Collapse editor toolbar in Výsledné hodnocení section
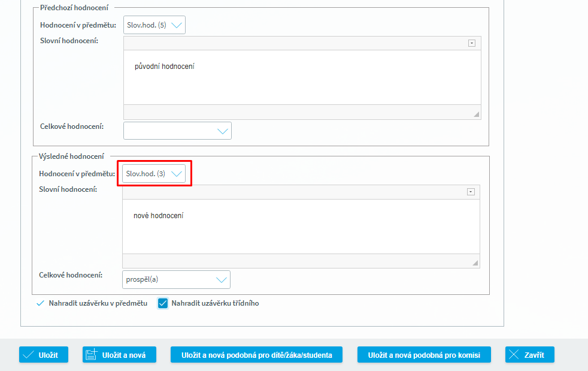This screenshot has width=588, height=371. coord(470,192)
